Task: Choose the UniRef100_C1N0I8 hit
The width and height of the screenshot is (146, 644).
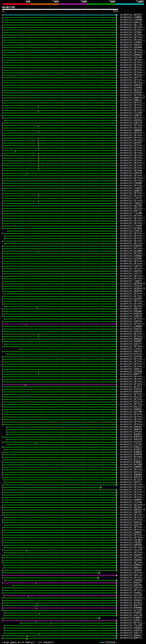Action: pyautogui.click(x=131, y=231)
